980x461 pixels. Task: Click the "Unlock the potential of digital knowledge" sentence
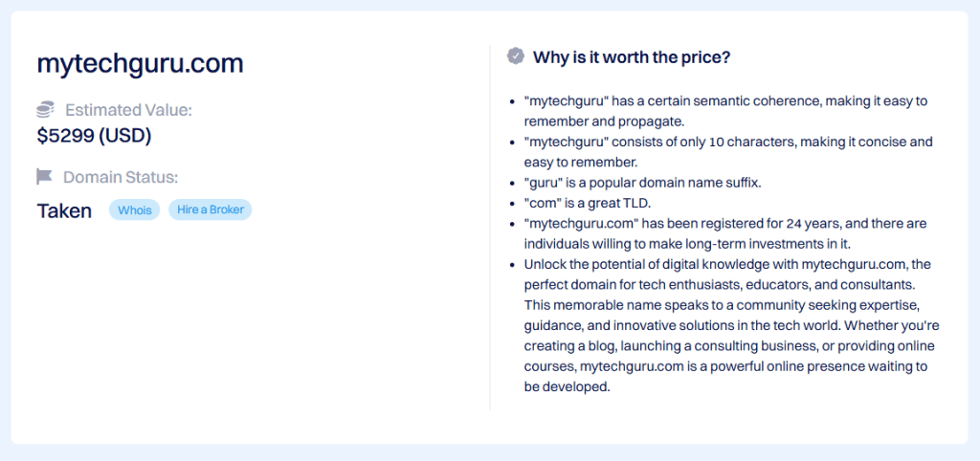click(727, 264)
